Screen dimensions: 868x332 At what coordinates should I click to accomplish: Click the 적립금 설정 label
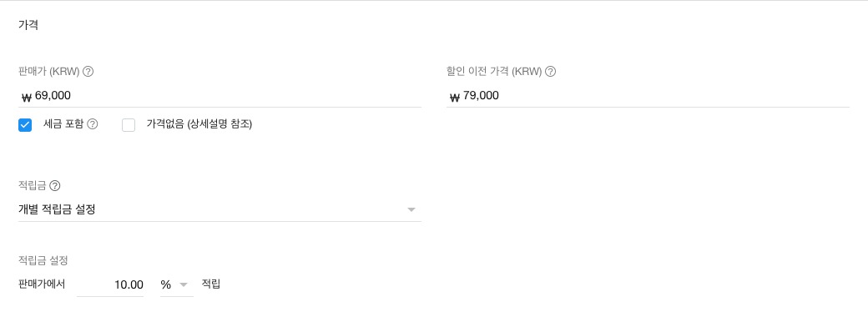click(43, 260)
